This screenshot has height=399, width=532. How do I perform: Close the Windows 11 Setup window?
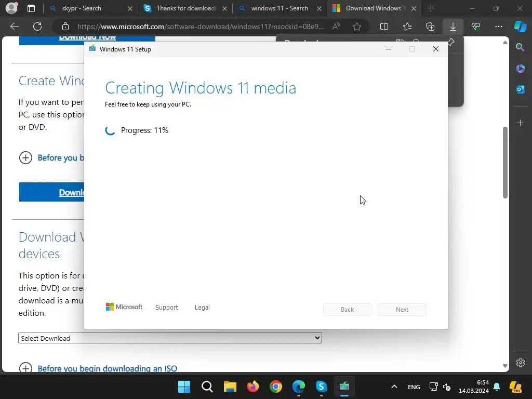pyautogui.click(x=436, y=49)
